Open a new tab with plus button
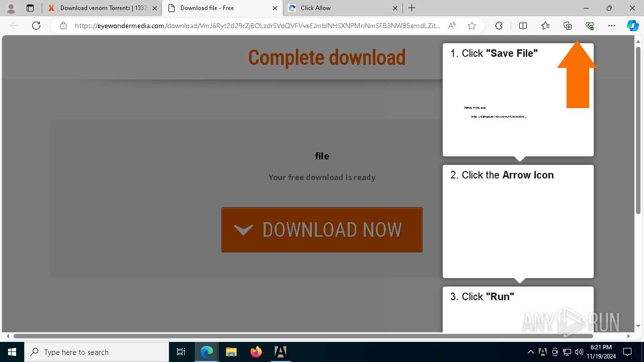 point(412,8)
